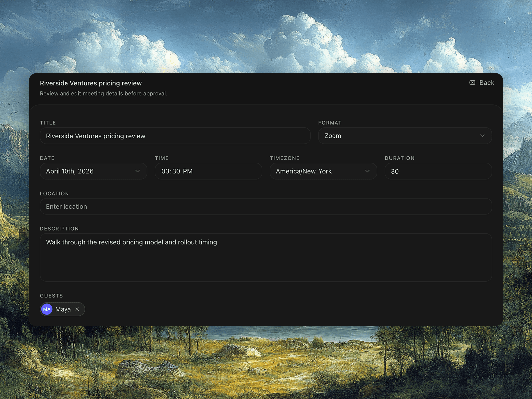Click the DATE field label
The height and width of the screenshot is (399, 532).
click(47, 158)
